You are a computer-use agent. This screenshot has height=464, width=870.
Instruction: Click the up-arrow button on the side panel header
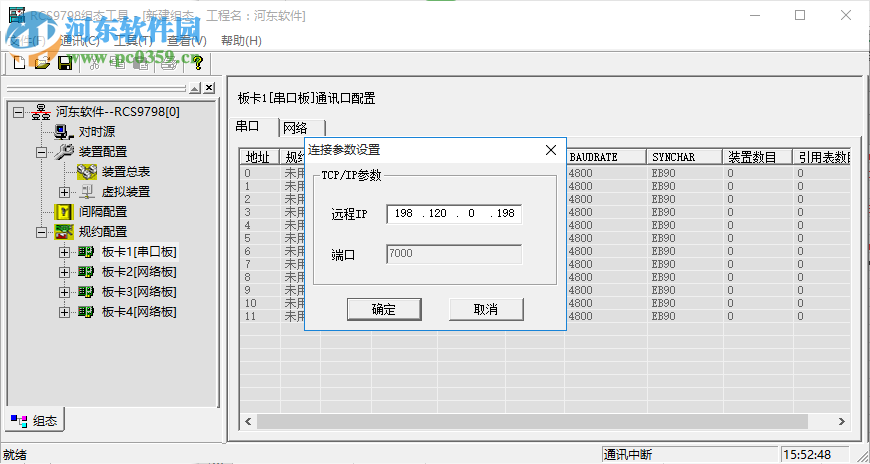click(195, 88)
